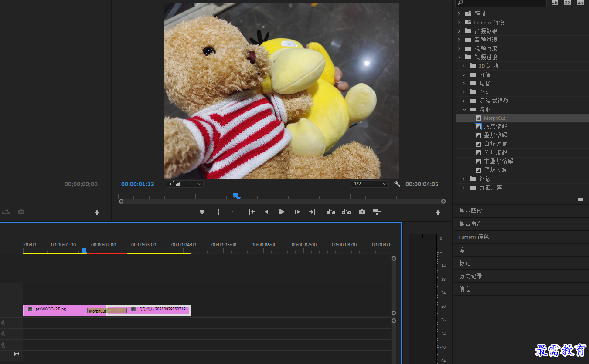The width and height of the screenshot is (589, 364).
Task: Expand the 3D 运动 folder chevron
Action: (464, 66)
